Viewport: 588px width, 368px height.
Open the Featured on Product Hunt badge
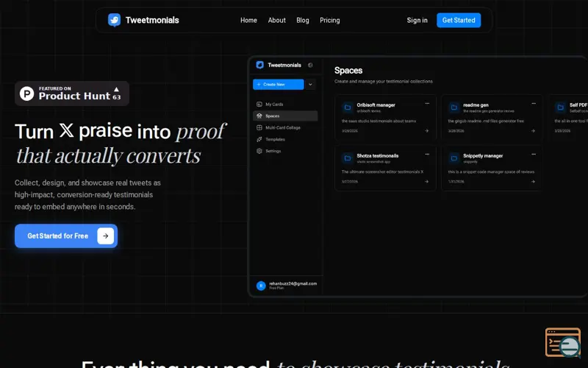[x=72, y=93]
